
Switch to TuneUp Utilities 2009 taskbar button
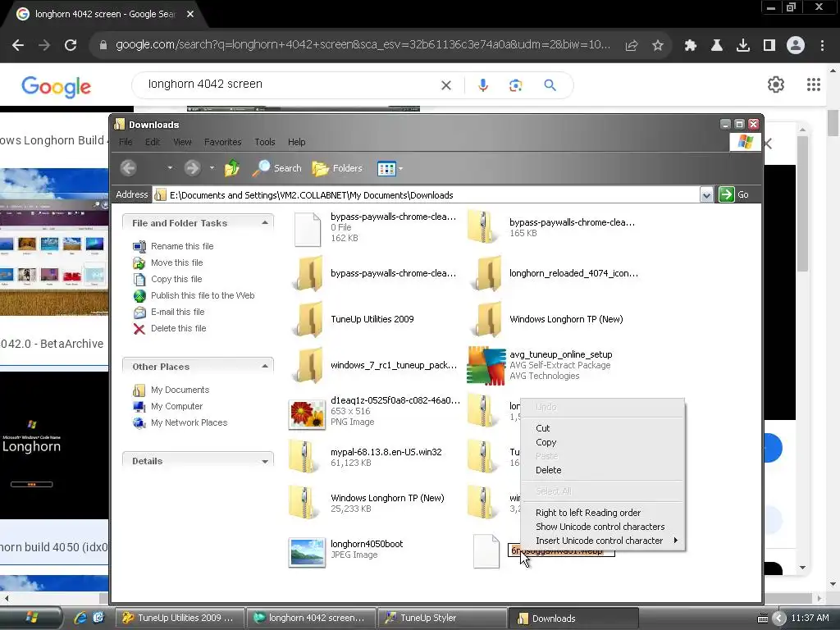click(x=180, y=618)
